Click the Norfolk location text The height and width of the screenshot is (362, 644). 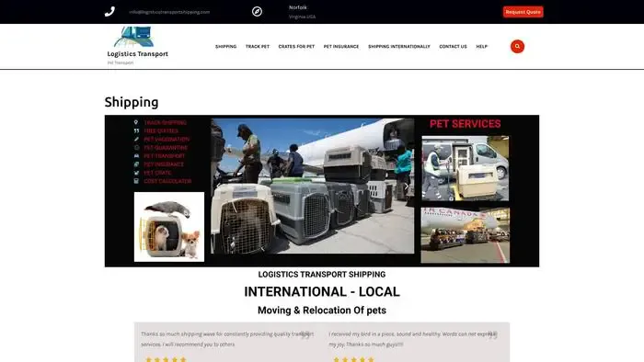coord(298,7)
